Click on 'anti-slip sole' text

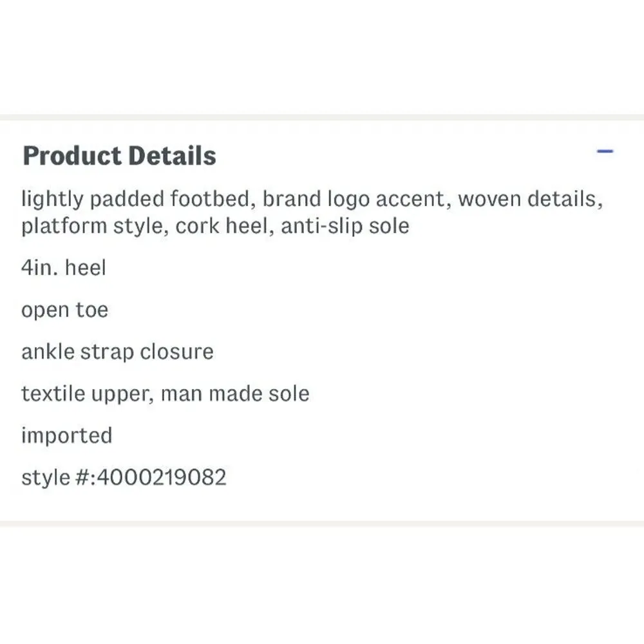(345, 227)
